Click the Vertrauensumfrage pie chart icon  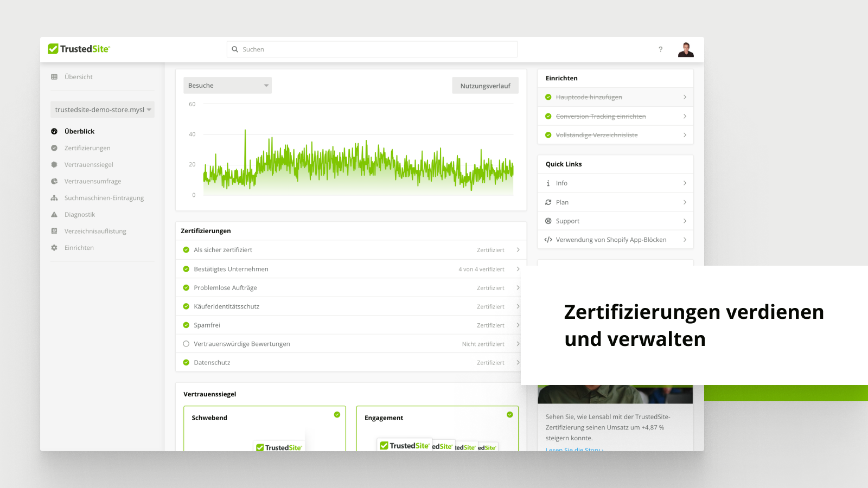(54, 182)
